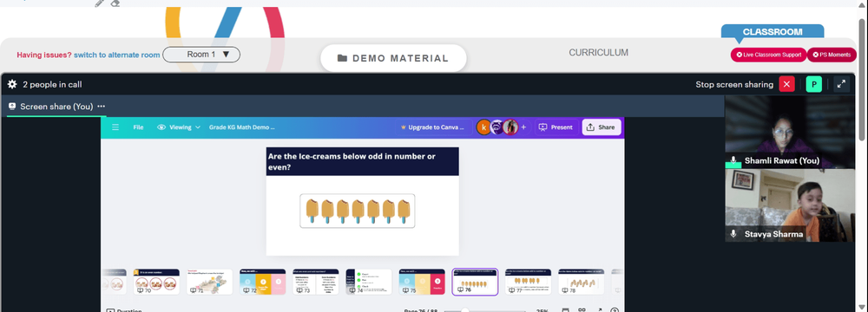Click the Present button in Canva
Viewport: 868px width, 312px height.
pos(556,127)
